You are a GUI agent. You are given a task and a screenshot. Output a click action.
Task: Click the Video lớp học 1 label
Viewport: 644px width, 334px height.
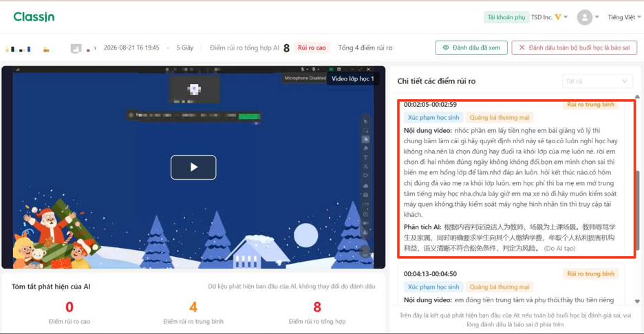point(353,78)
